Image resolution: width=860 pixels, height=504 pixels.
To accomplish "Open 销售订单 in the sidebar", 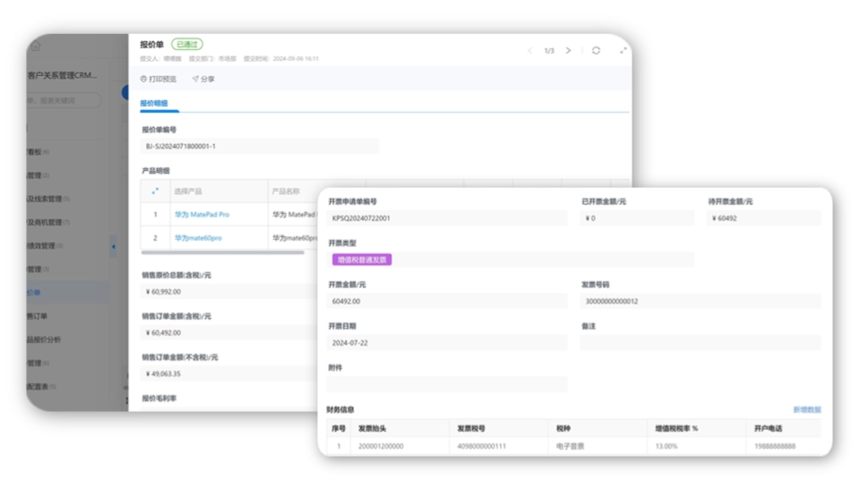I will 37,316.
